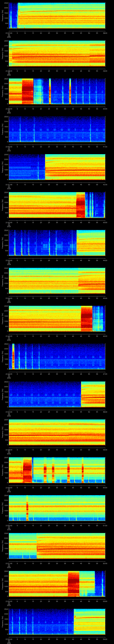
Task: Click the Frequency (Hz) axis label of the 23:44 panel
Action: [3, 280]
